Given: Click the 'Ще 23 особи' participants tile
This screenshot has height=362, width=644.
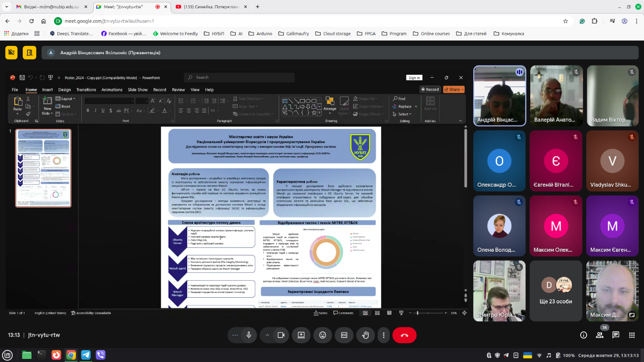Looking at the screenshot, I should (x=556, y=291).
